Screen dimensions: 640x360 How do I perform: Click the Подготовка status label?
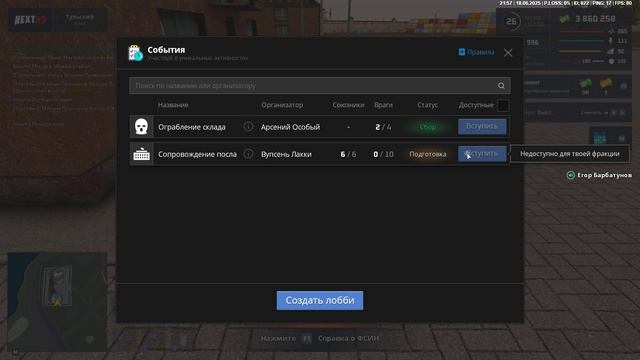click(x=428, y=154)
